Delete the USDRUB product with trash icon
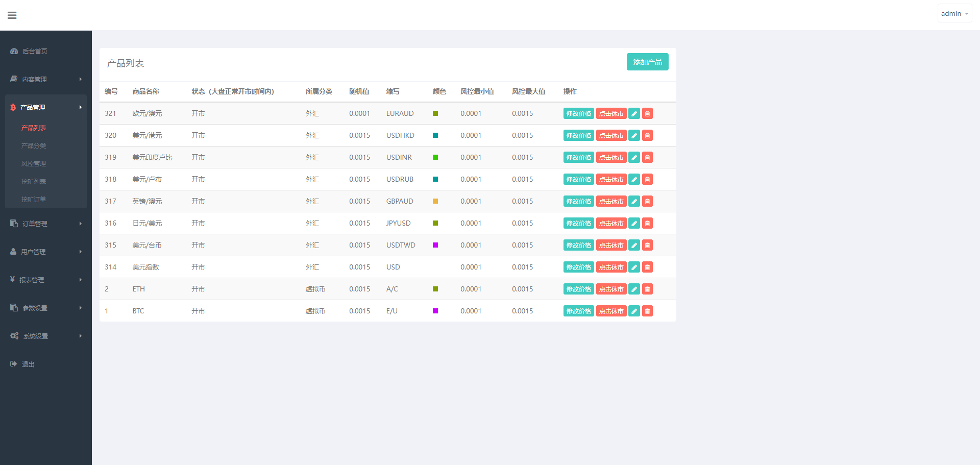The height and width of the screenshot is (465, 980). click(x=647, y=179)
